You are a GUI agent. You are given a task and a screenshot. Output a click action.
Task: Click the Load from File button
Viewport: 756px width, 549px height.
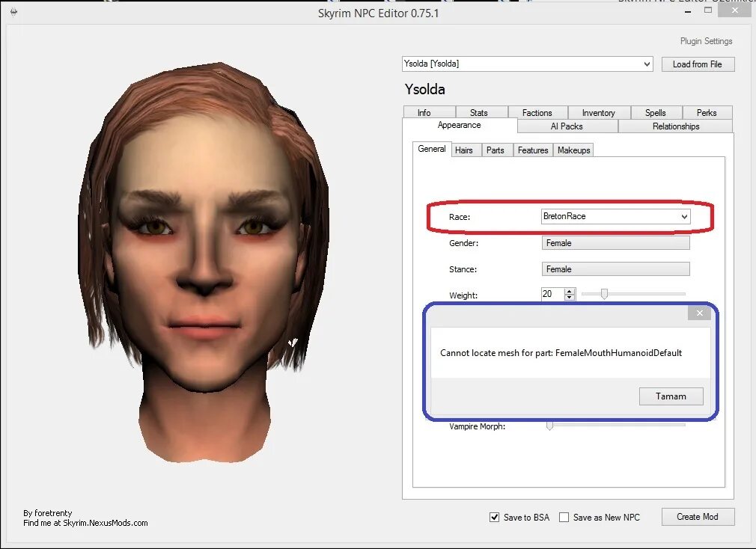click(x=698, y=64)
